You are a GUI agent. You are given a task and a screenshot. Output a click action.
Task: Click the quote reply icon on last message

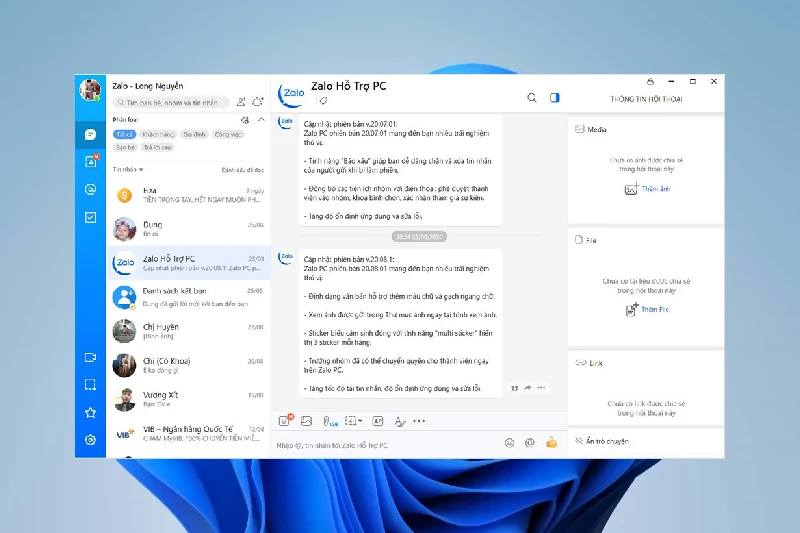tap(514, 388)
